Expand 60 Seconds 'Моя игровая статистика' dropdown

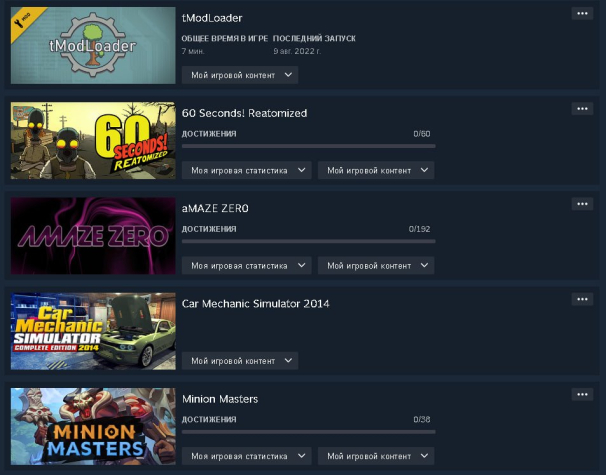(x=247, y=170)
